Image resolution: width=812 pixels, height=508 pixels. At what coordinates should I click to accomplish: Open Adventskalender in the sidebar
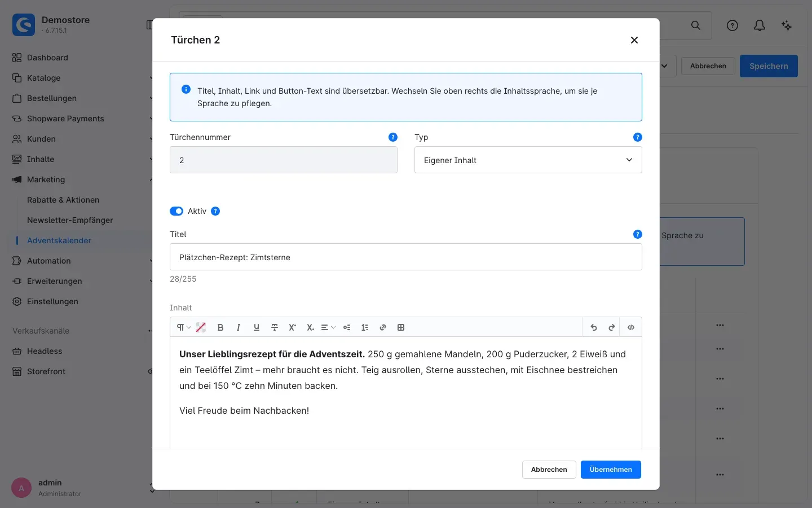59,240
